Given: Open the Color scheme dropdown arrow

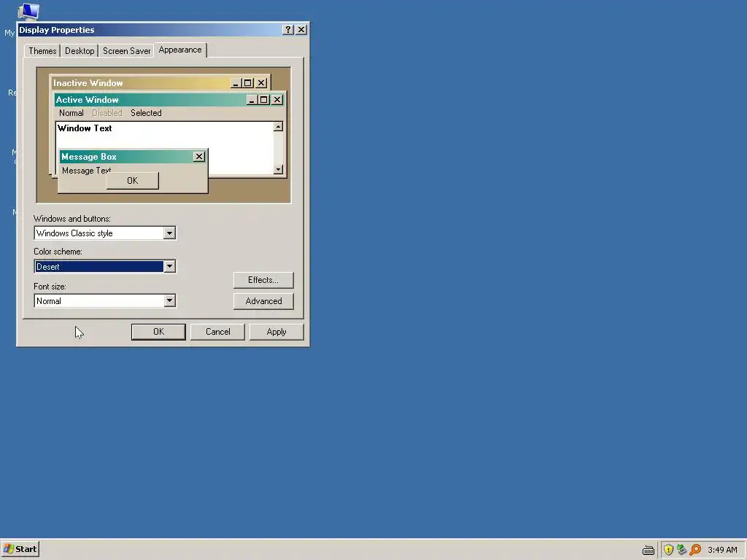Looking at the screenshot, I should (x=169, y=266).
